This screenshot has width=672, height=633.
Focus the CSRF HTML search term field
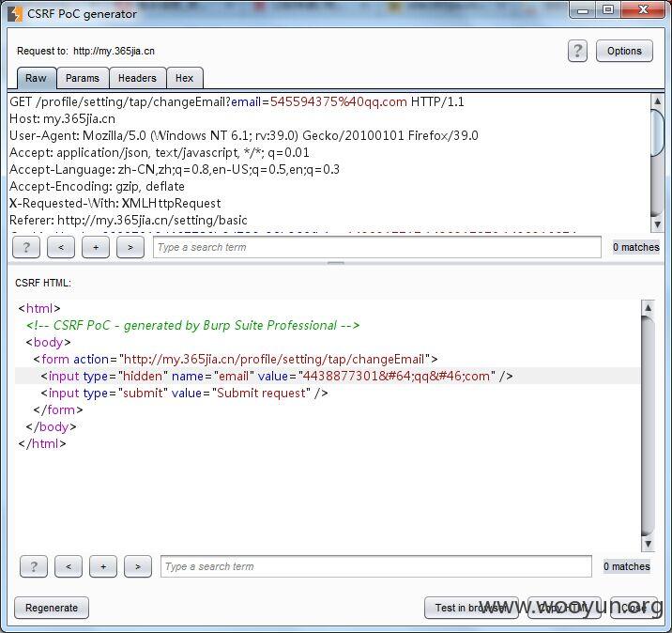pyautogui.click(x=376, y=566)
